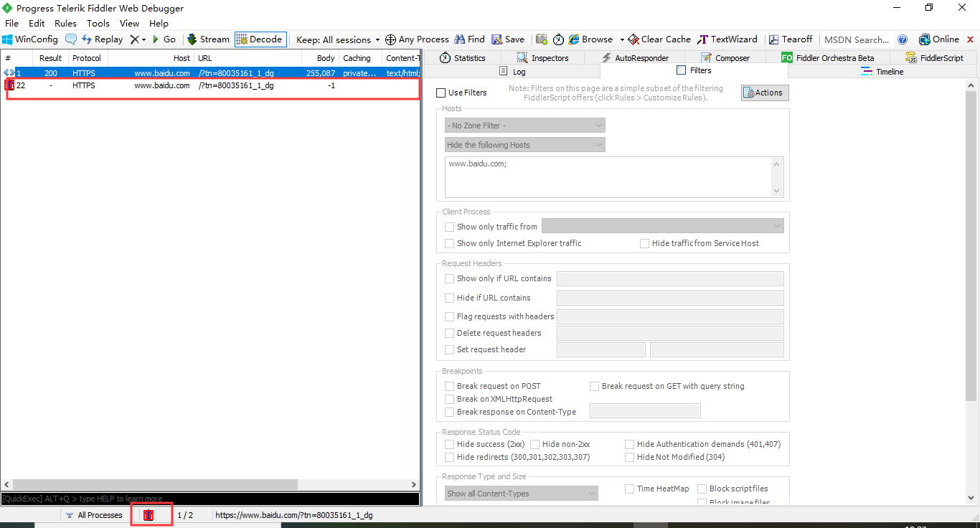Click the timer clock toolbar icon
980x528 pixels.
558,39
